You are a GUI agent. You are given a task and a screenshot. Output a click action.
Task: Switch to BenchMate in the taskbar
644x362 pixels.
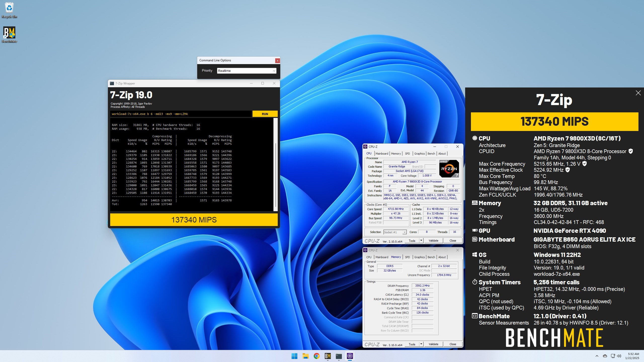click(328, 356)
